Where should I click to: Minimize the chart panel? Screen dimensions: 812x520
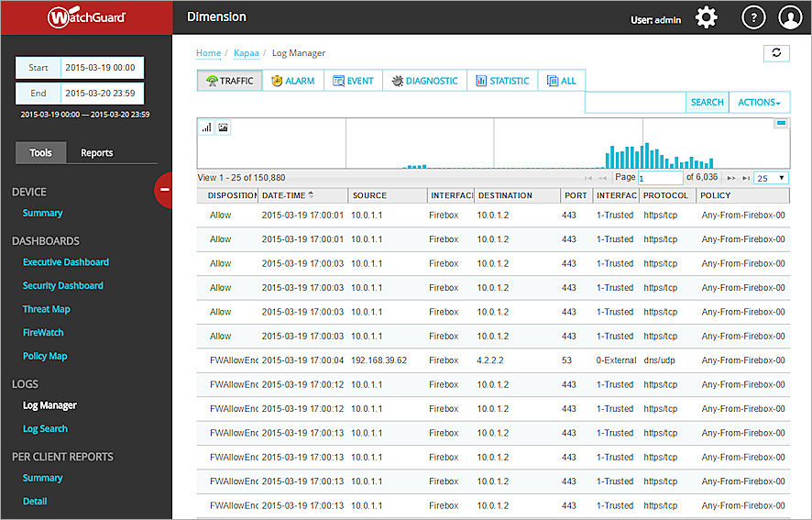pyautogui.click(x=781, y=123)
